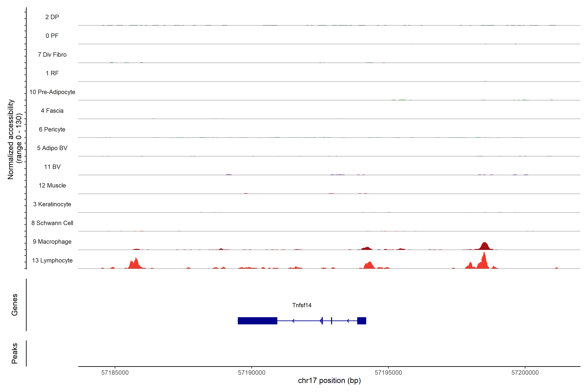Click the 57190000 axis tick label
The image size is (588, 392).
click(252, 373)
